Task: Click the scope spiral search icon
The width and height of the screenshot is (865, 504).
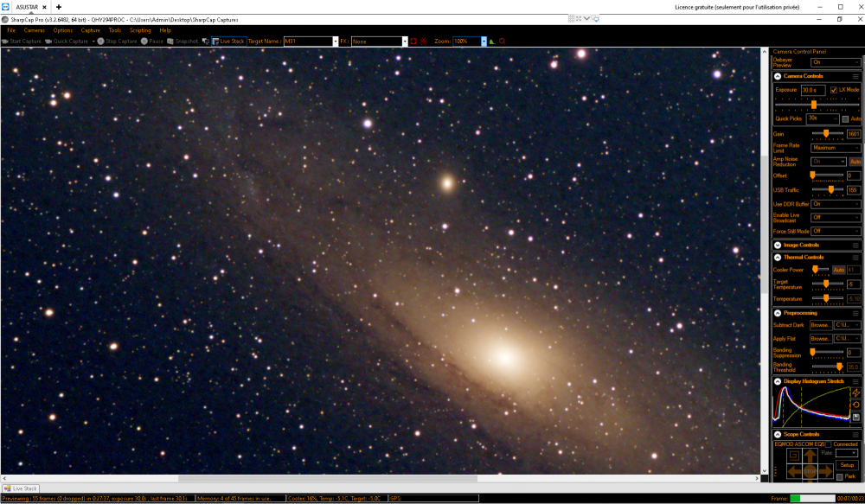Action: (794, 456)
